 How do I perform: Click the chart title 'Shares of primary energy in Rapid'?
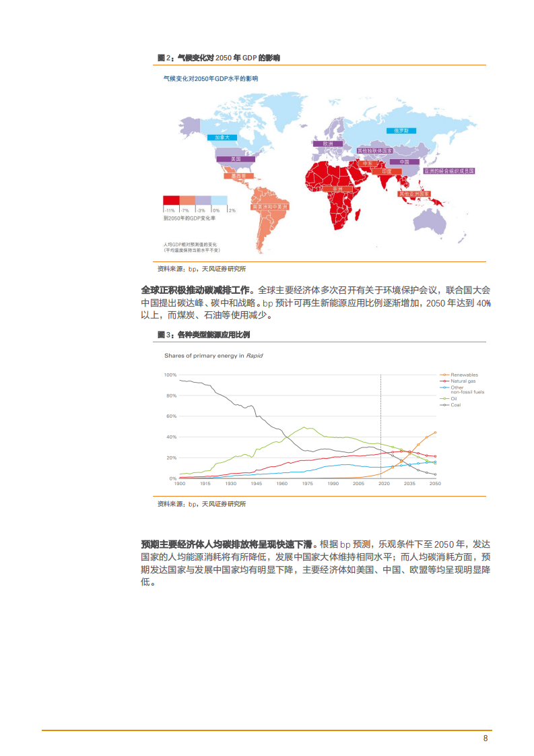point(213,356)
